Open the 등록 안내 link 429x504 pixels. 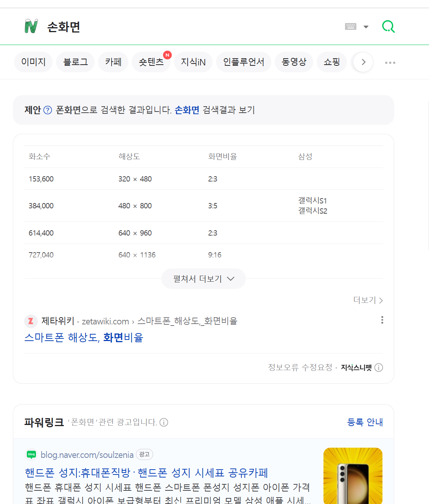pyautogui.click(x=365, y=422)
